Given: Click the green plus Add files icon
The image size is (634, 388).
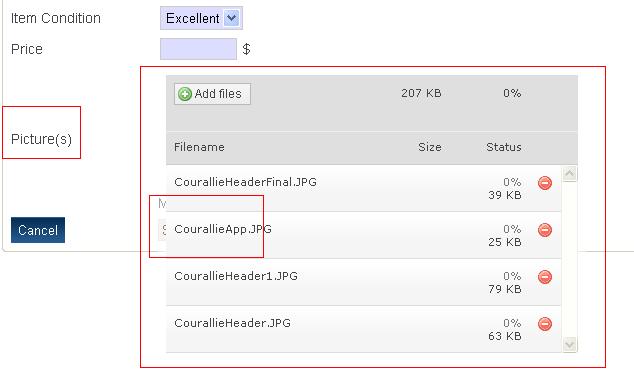Looking at the screenshot, I should (185, 94).
